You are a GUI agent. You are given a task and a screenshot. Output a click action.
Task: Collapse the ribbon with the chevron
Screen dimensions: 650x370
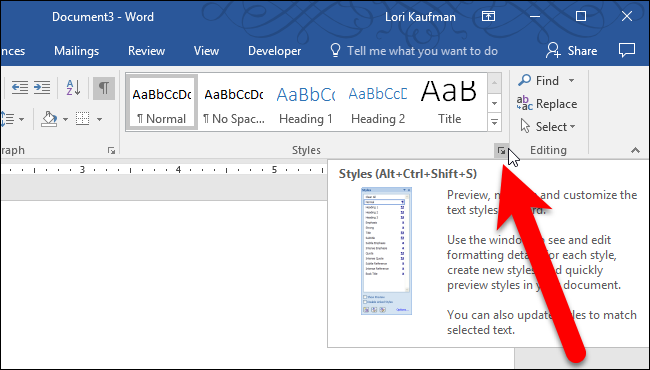(x=635, y=150)
